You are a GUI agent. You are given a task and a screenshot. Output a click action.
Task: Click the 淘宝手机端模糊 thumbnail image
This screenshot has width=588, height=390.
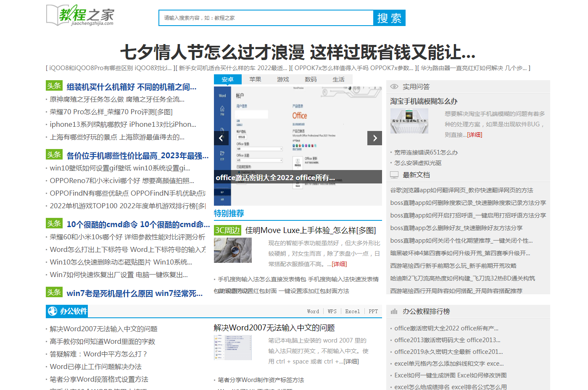[x=409, y=121]
